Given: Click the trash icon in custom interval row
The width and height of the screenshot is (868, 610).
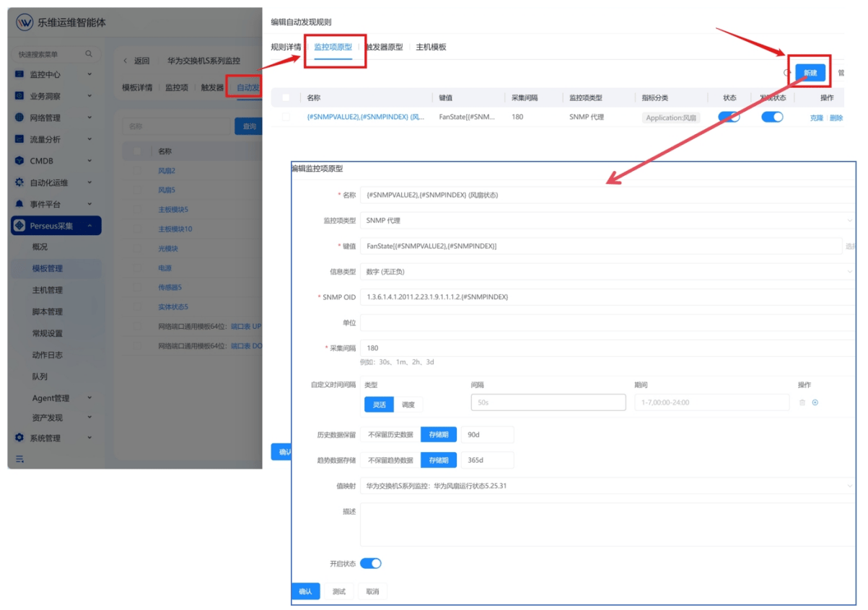Looking at the screenshot, I should (x=802, y=402).
